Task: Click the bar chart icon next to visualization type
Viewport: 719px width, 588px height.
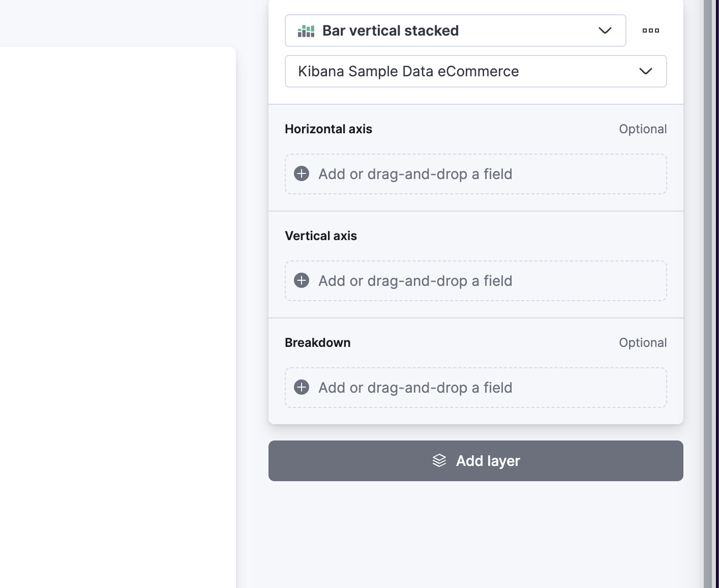Action: [x=306, y=30]
